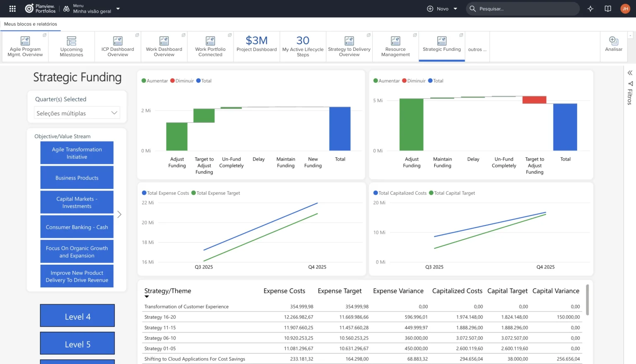The height and width of the screenshot is (364, 636).
Task: Open the outros ... overflow menu
Action: pos(477,49)
